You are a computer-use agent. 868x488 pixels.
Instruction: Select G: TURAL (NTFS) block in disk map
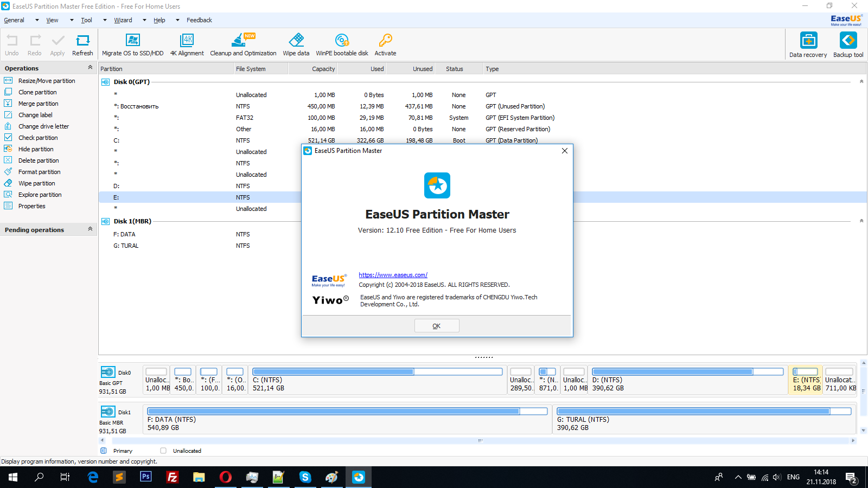(x=704, y=419)
